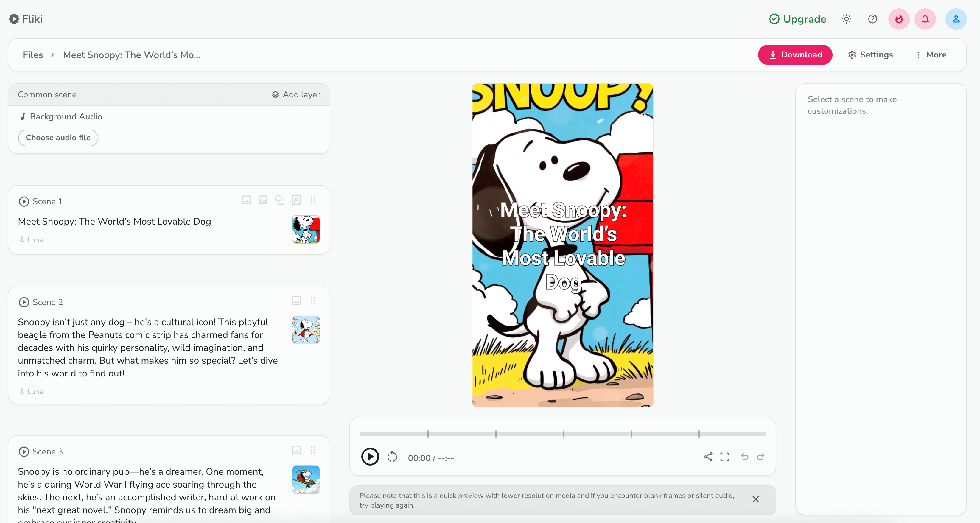
Task: Click Scene 2 drag handle dots
Action: coord(313,301)
